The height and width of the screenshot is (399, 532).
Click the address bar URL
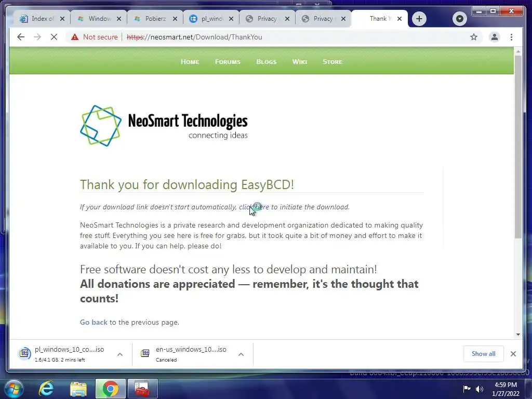point(194,37)
